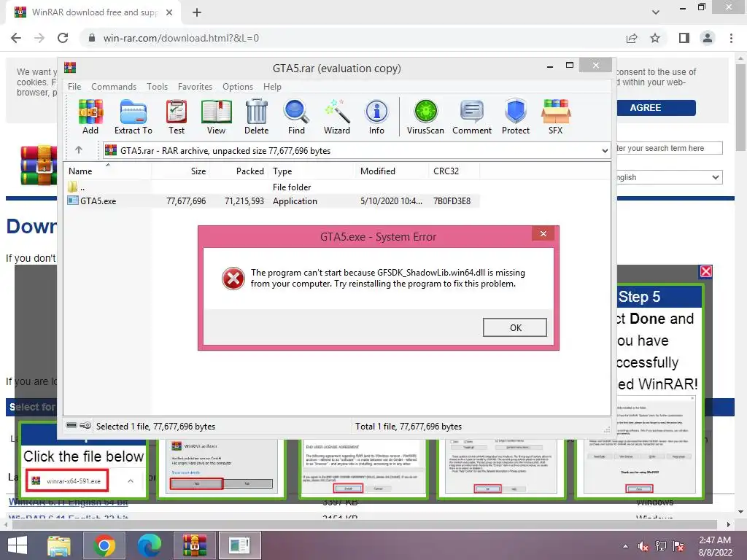
Task: Click the Chrome address bar URL
Action: [181, 38]
